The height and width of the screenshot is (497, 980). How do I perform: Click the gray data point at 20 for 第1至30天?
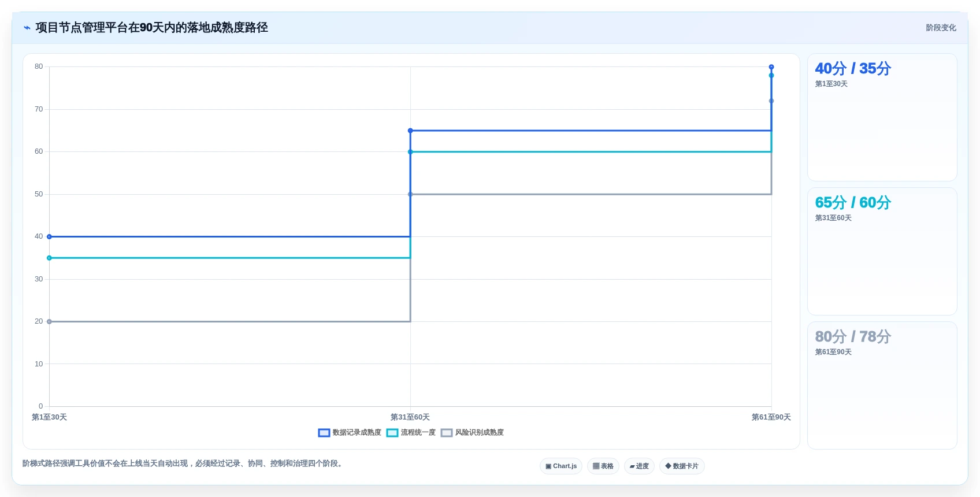coord(49,322)
